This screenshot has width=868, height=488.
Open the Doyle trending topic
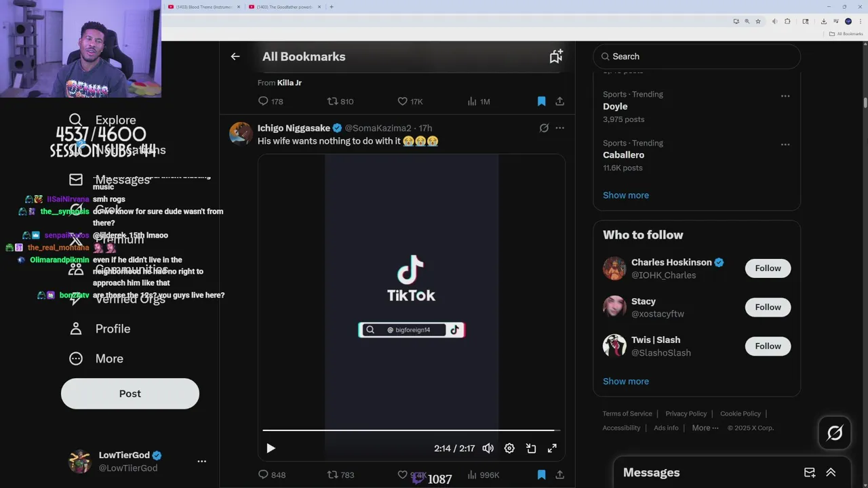614,106
